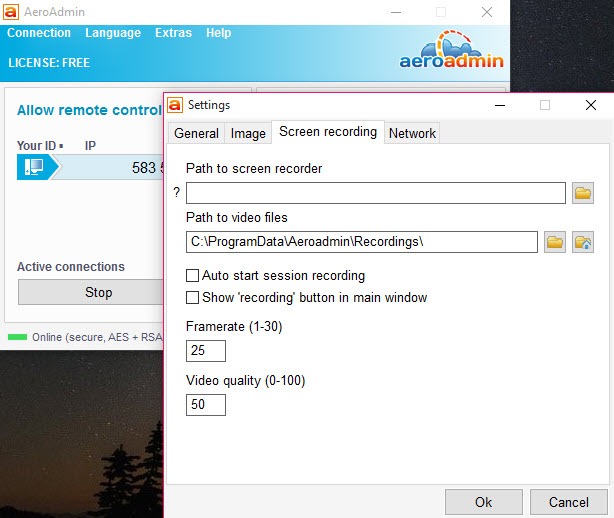This screenshot has height=518, width=614.
Task: Open the Extras menu
Action: (173, 33)
